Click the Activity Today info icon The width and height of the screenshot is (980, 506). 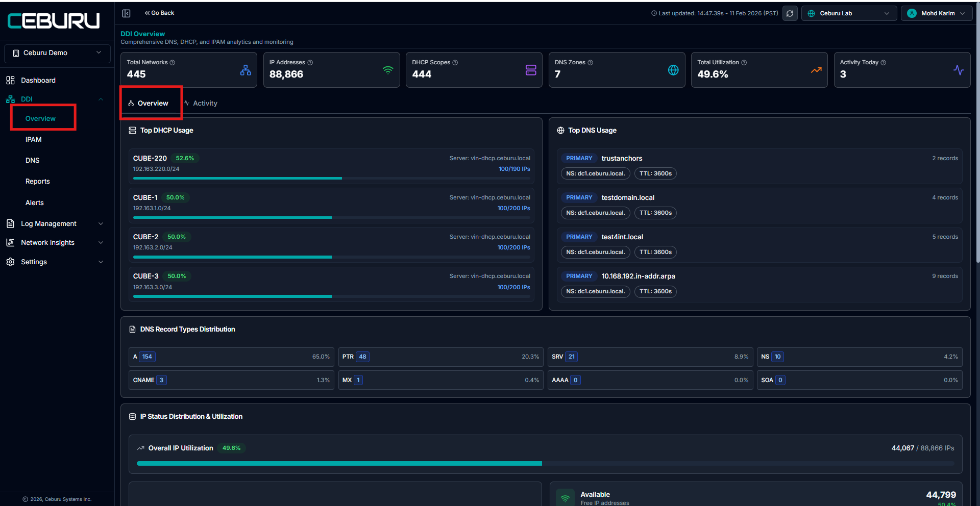(884, 63)
